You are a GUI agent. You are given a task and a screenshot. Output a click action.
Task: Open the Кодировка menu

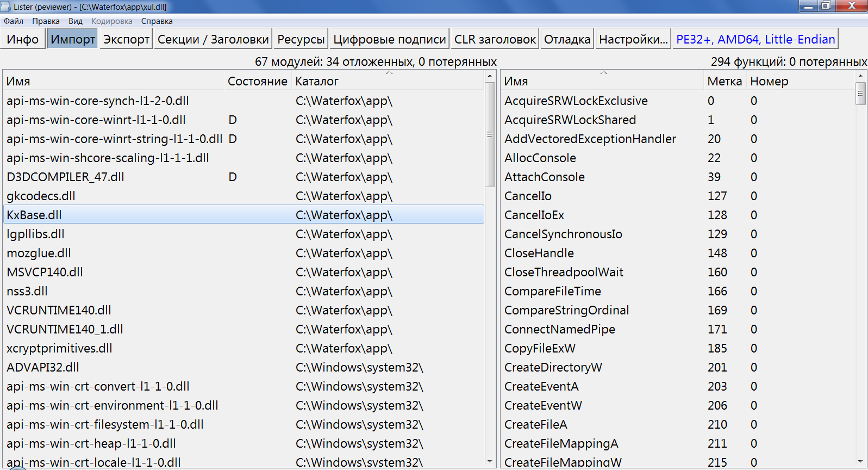pos(112,21)
